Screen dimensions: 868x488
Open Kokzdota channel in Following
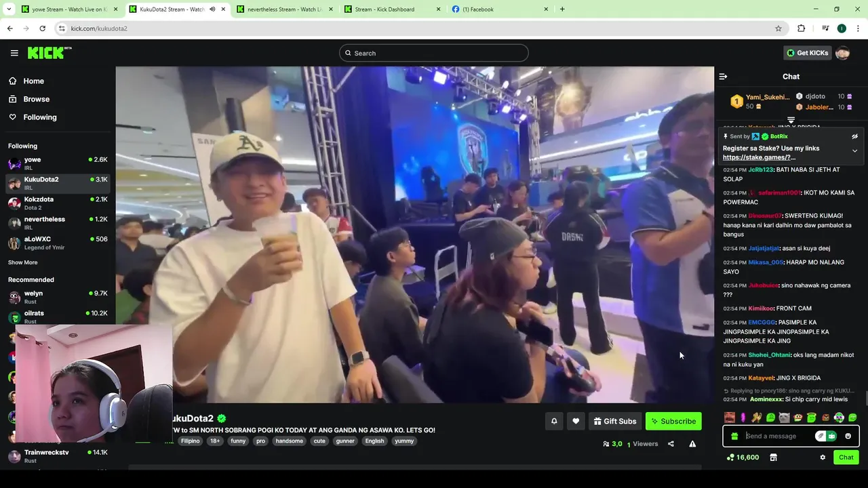pos(58,203)
